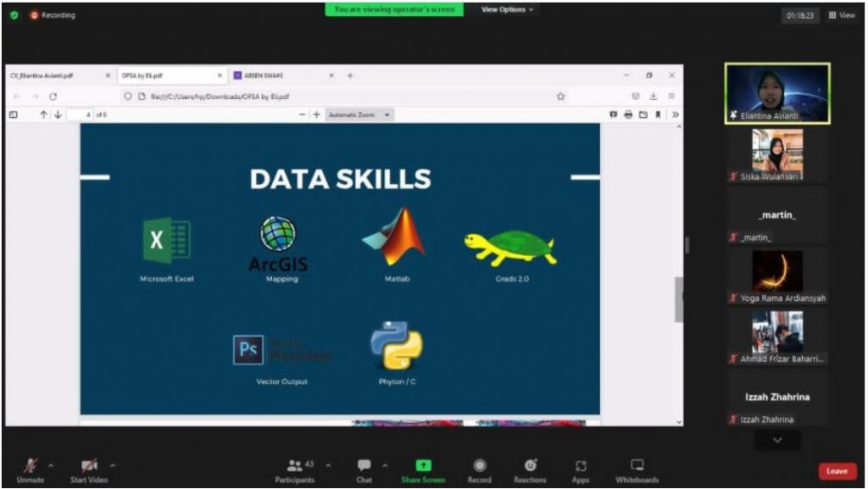Image resolution: width=868 pixels, height=489 pixels.
Task: Print the PDF document
Action: tap(628, 114)
